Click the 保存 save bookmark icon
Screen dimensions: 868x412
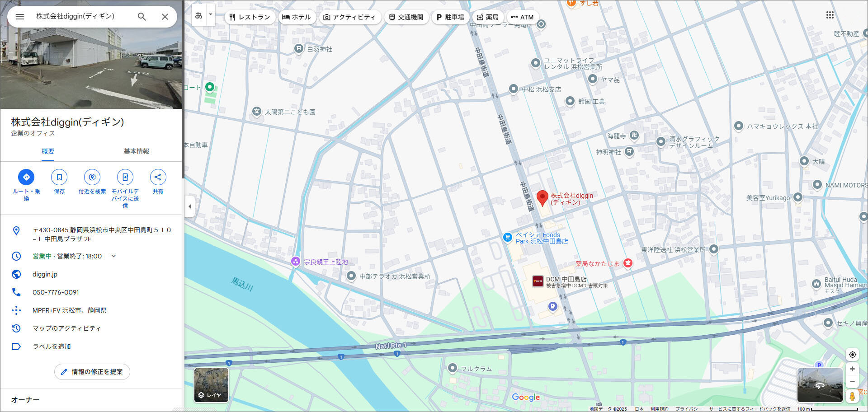tap(59, 177)
